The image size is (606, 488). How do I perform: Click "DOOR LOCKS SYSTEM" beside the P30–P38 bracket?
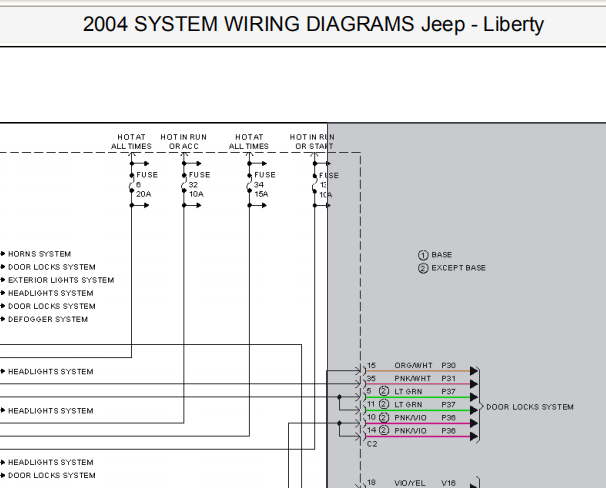[530, 407]
